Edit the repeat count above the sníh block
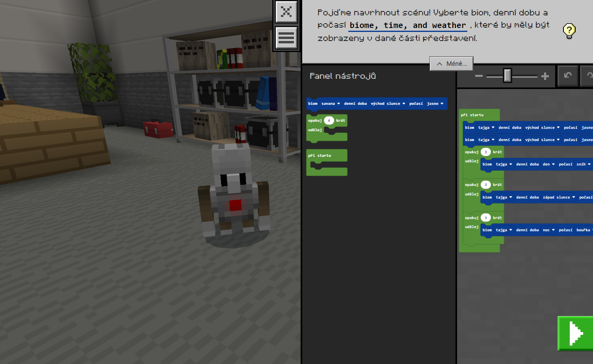 [486, 152]
